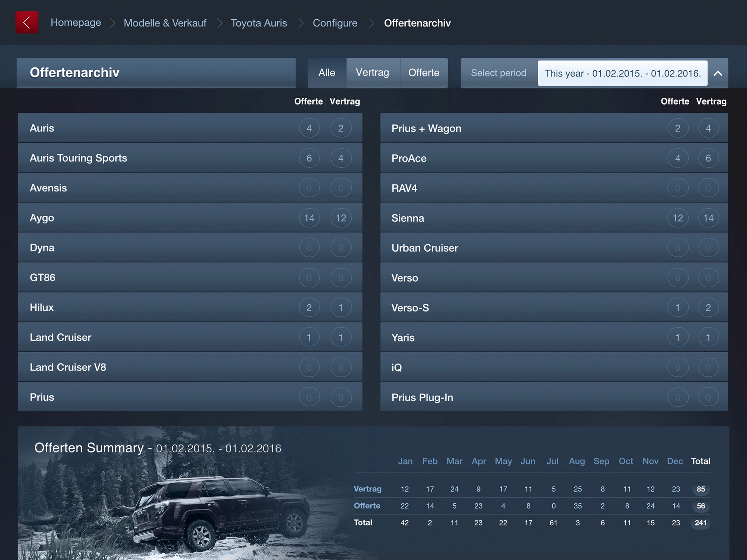
Task: Navigate to Toyota Auris breadcrumb
Action: tap(259, 23)
